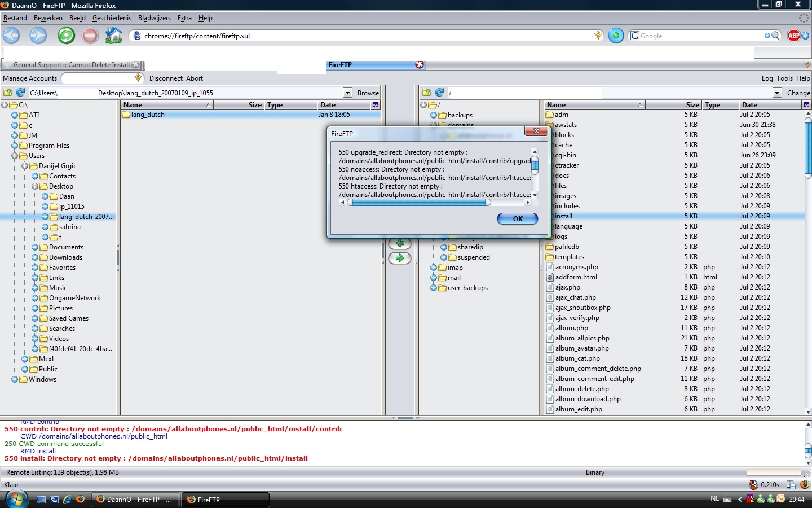Click the lang_dutch folder icon in local list
Image resolution: width=812 pixels, height=508 pixels.
coord(126,115)
